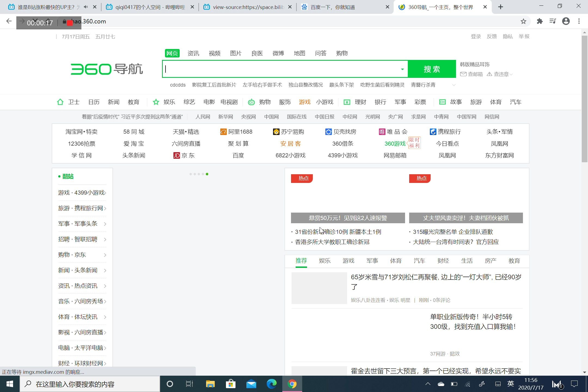588x392 pixels.
Task: Expand hot search words next to 青簪行杀青
Action: [454, 85]
